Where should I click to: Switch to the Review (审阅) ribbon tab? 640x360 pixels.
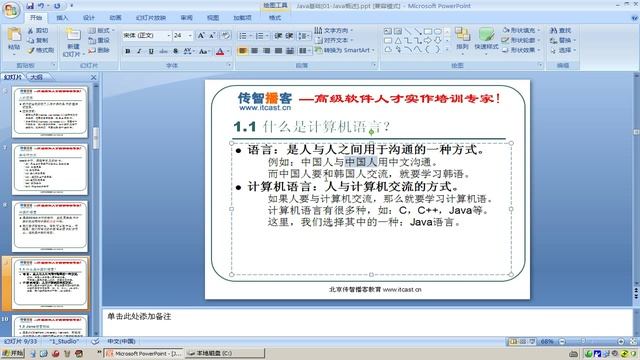click(187, 18)
